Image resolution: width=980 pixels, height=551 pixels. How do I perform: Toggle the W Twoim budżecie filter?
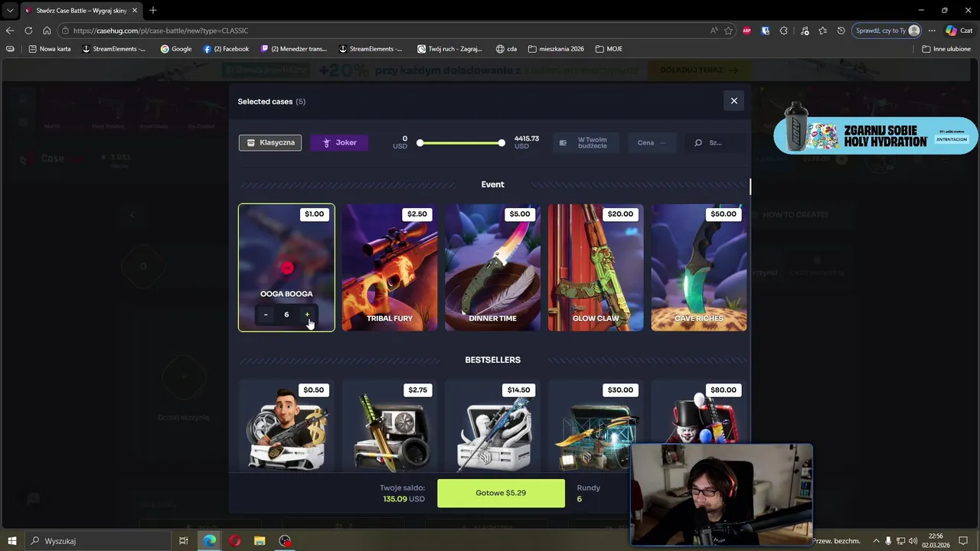pyautogui.click(x=585, y=142)
